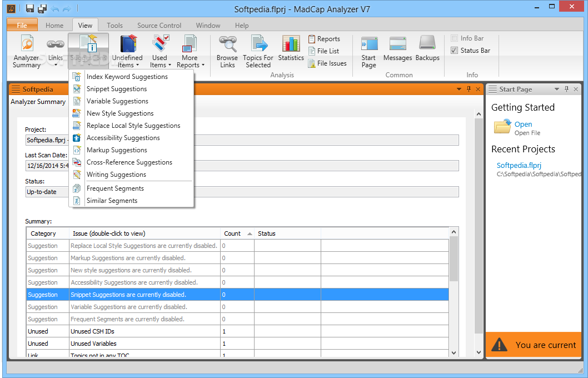Image resolution: width=588 pixels, height=378 pixels.
Task: Open Reports from the Analysis group
Action: 324,38
